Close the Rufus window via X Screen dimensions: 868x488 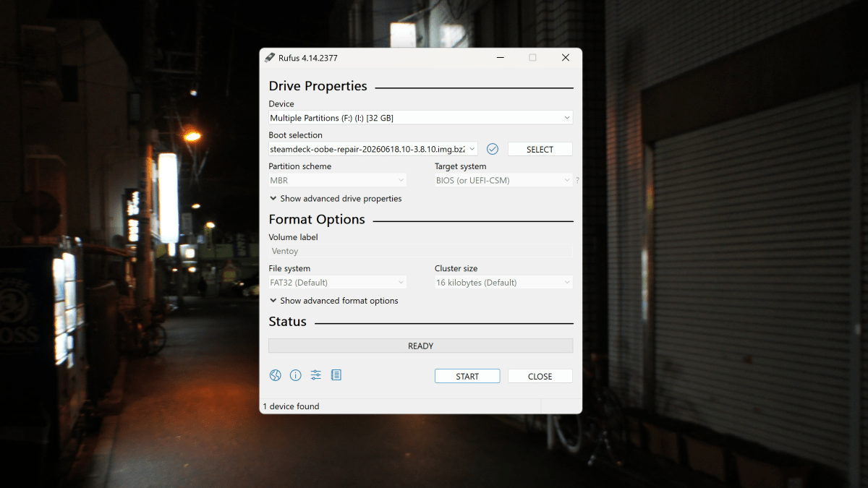tap(566, 58)
